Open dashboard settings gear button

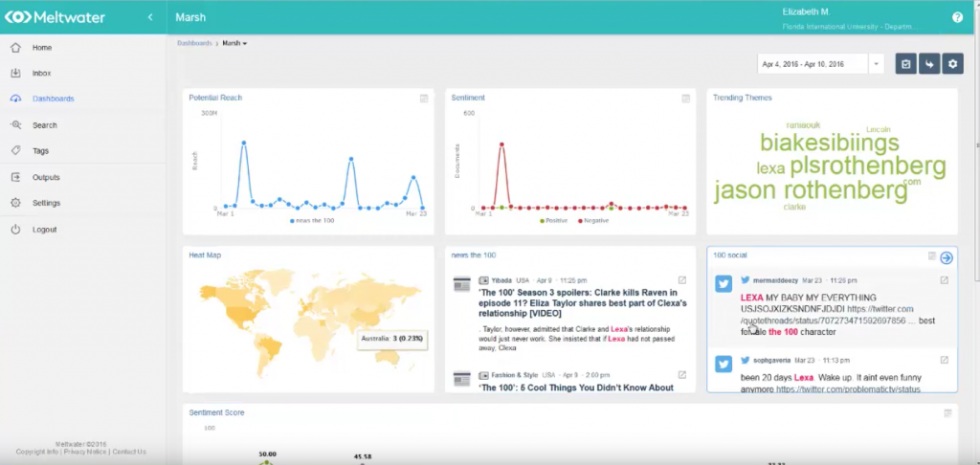(952, 64)
